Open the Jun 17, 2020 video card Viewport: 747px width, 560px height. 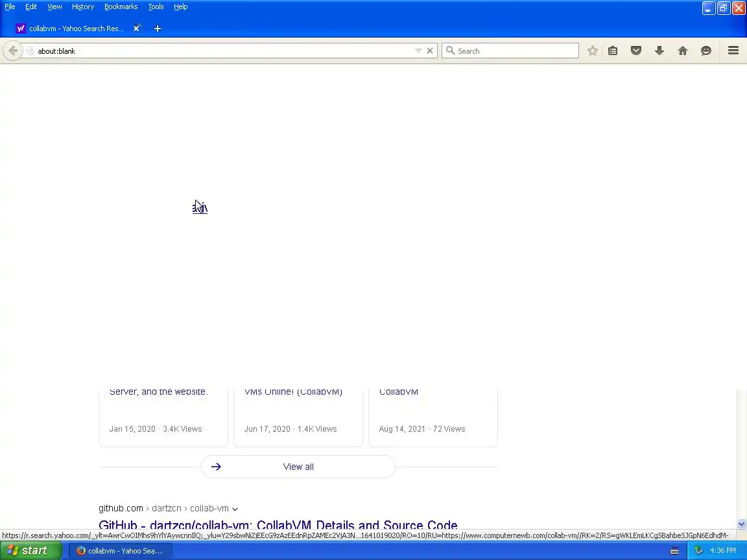298,417
